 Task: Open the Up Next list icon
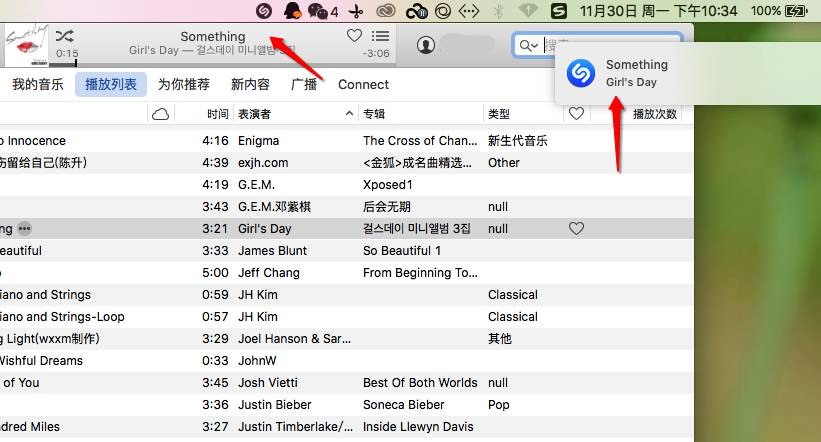[x=380, y=36]
